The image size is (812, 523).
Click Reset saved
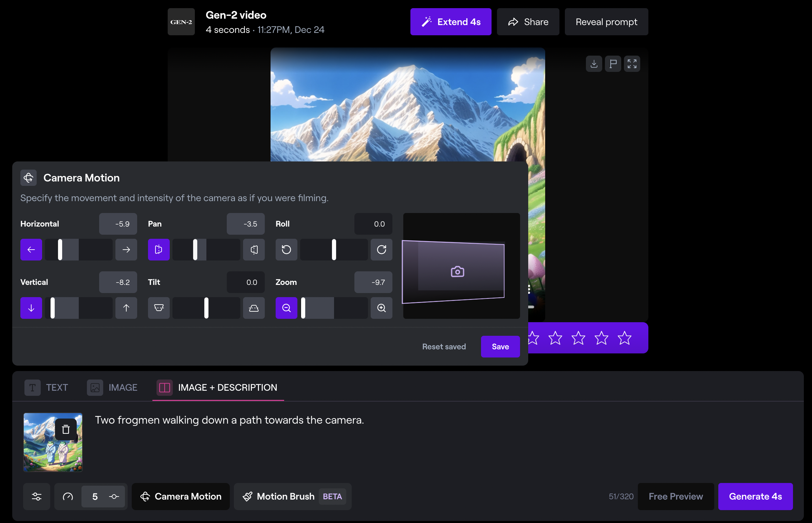click(444, 347)
